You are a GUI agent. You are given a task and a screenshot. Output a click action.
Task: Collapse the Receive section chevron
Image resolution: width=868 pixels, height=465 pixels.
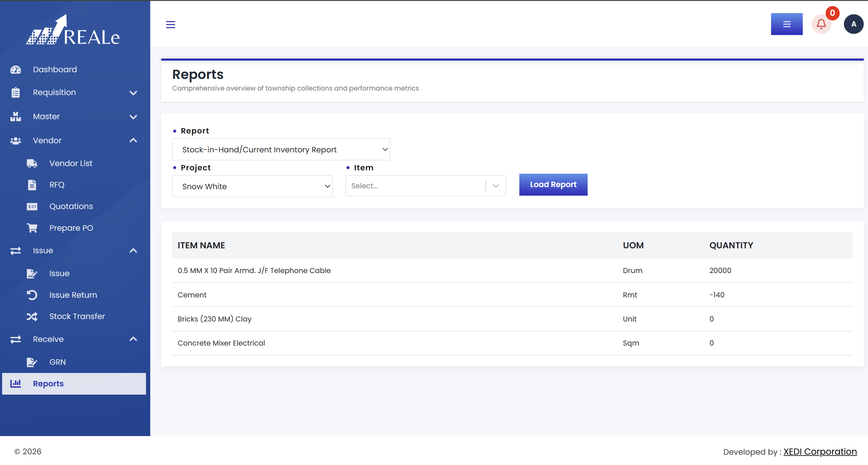click(133, 339)
